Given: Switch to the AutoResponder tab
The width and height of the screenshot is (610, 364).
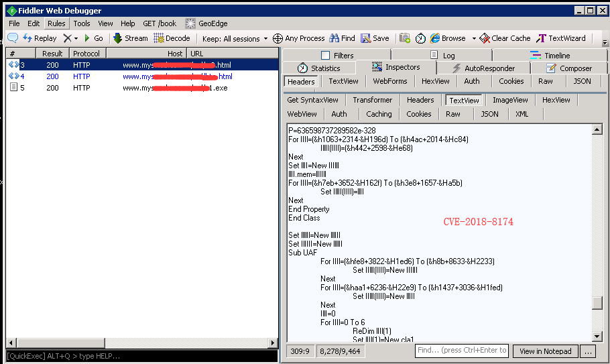Looking at the screenshot, I should point(483,68).
